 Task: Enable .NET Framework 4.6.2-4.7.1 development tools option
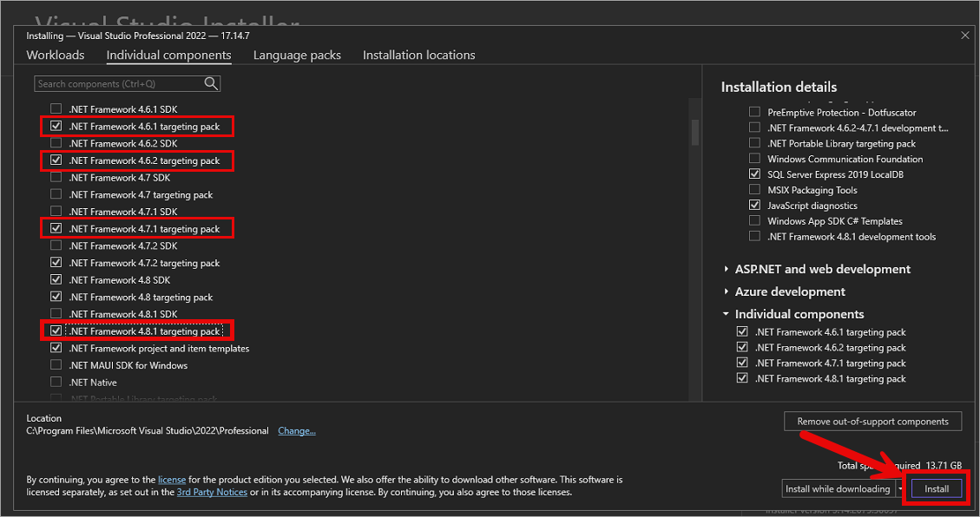[x=755, y=128]
